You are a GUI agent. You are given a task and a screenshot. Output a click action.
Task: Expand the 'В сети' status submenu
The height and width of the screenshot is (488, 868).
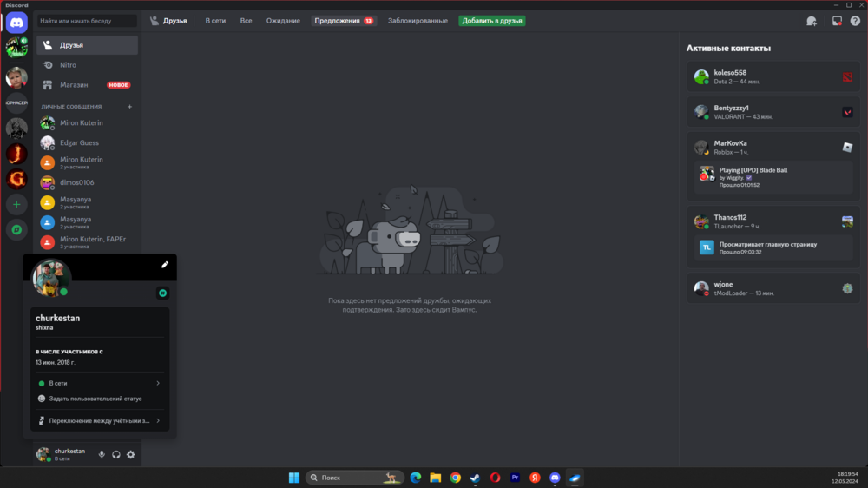coord(100,383)
